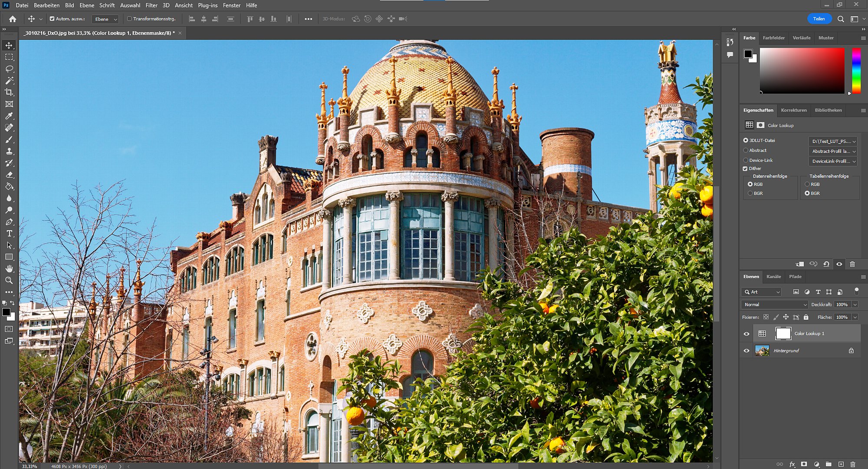
Task: Open the Deckkraft opacity dropdown arrow
Action: 855,305
